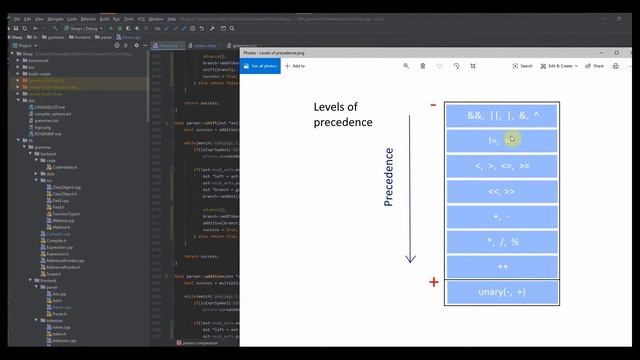Select Expression.cpp in project tree
The width and height of the screenshot is (640, 360).
click(x=57, y=247)
